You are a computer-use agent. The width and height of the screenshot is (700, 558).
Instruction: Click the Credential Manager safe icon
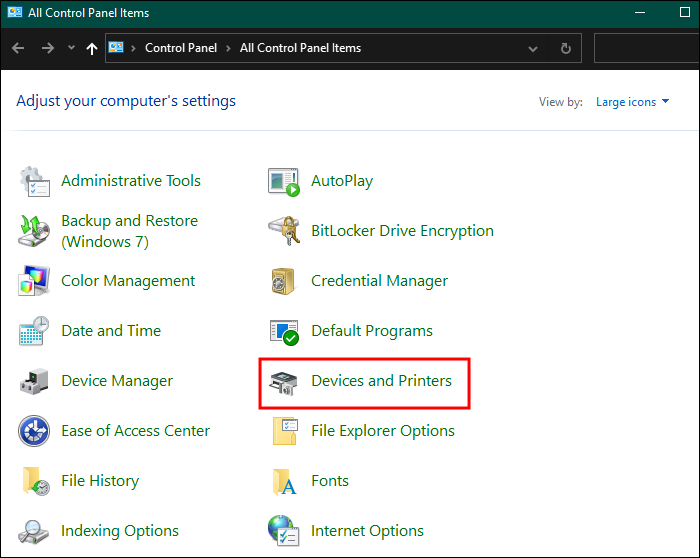tap(285, 281)
